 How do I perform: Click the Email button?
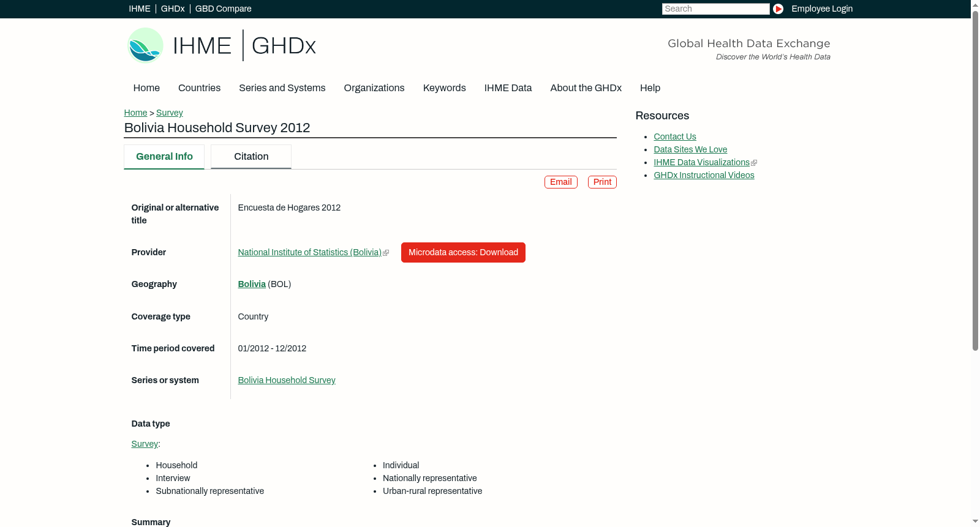click(x=561, y=182)
